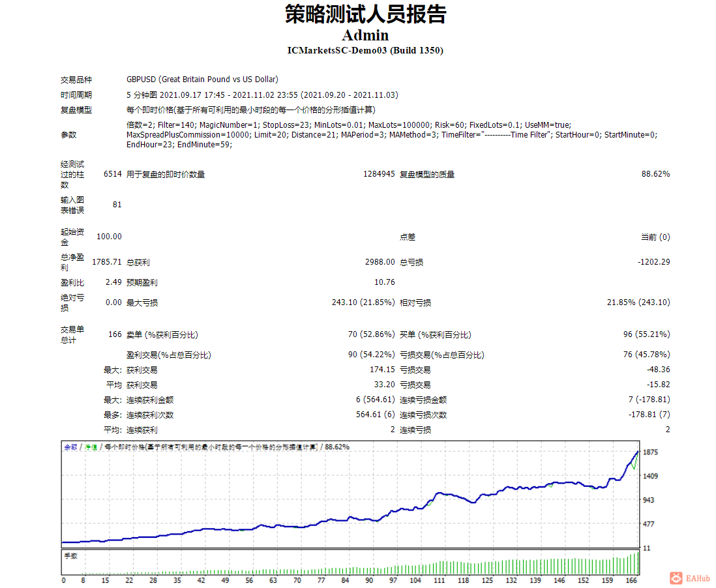Click the balance curve peak at chart end
Viewport: 716px width, 588px height.
click(638, 452)
